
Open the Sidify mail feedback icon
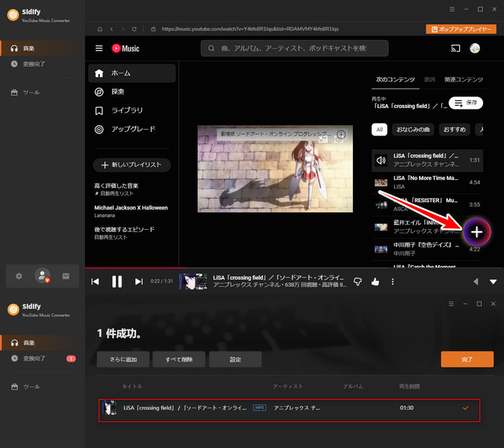66,276
